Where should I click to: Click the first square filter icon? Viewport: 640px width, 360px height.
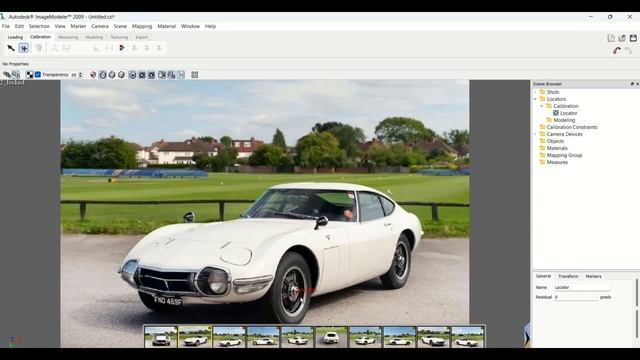[x=142, y=75]
